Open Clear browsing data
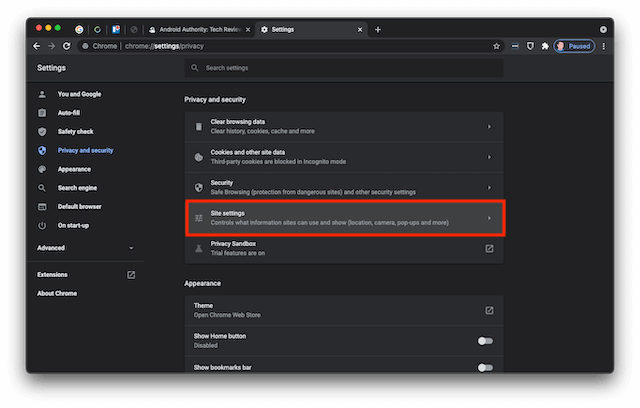The width and height of the screenshot is (640, 408). [344, 126]
